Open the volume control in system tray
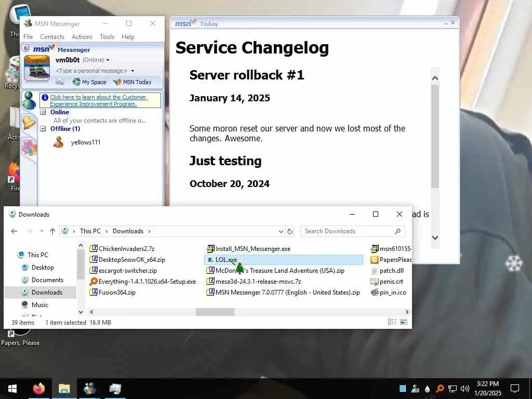Screen dimensions: 532x399 (x=465, y=389)
